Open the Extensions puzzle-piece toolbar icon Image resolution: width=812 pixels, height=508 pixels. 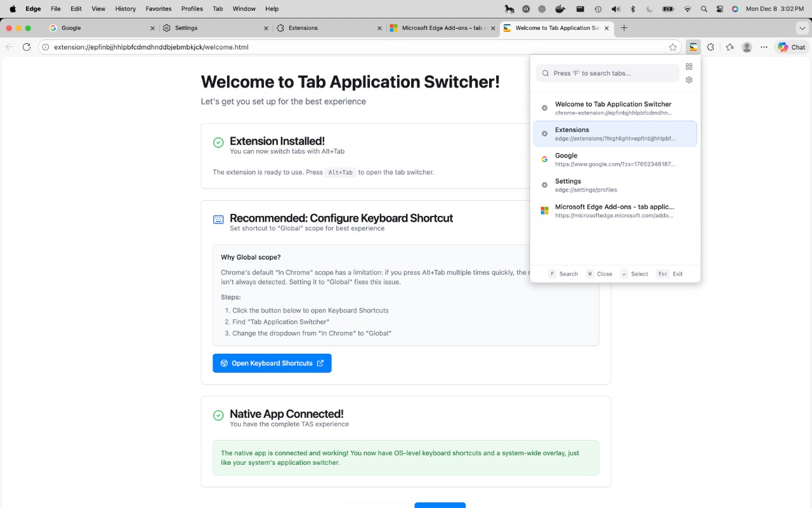(710, 47)
